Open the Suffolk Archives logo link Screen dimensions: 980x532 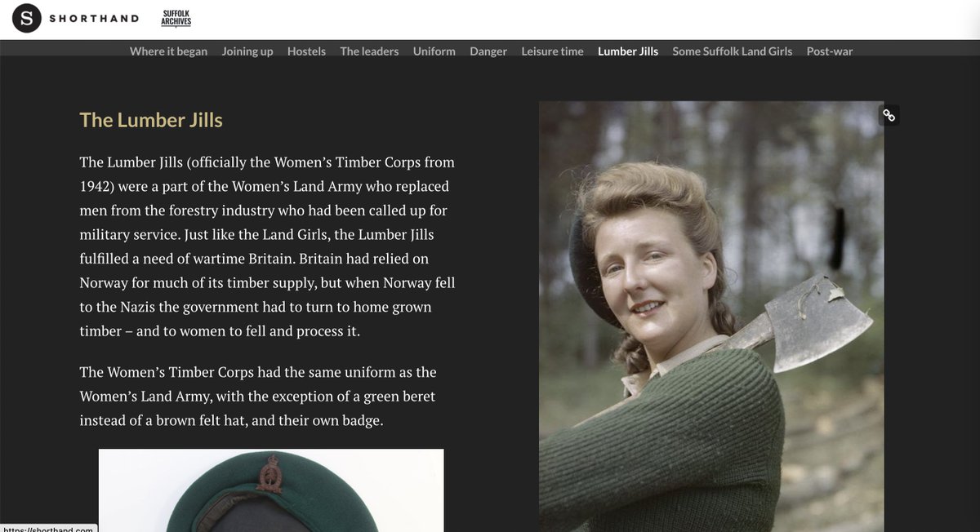click(x=176, y=18)
